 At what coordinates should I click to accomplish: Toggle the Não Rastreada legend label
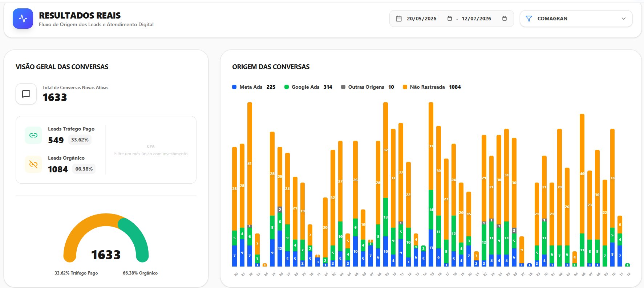coord(427,87)
